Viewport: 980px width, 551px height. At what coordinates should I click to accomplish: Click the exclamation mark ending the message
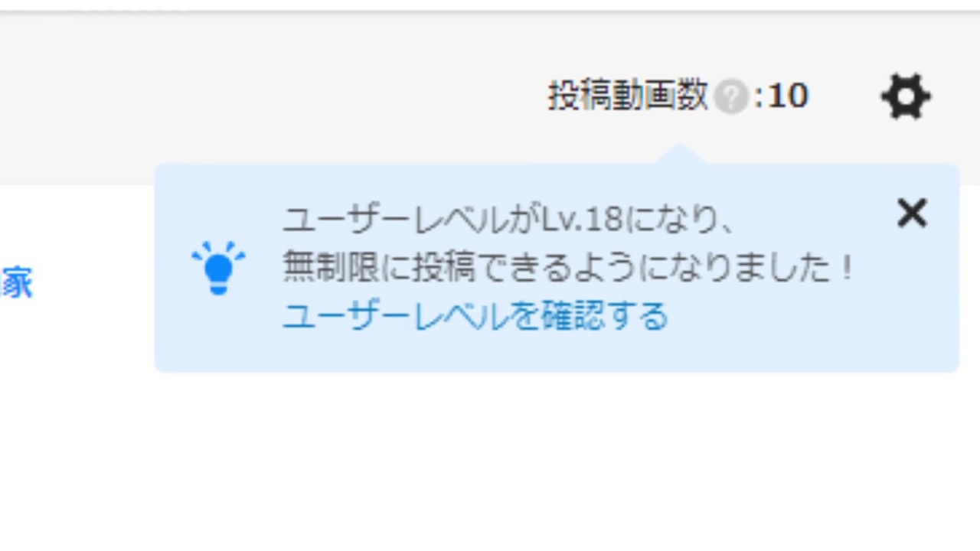tap(845, 268)
